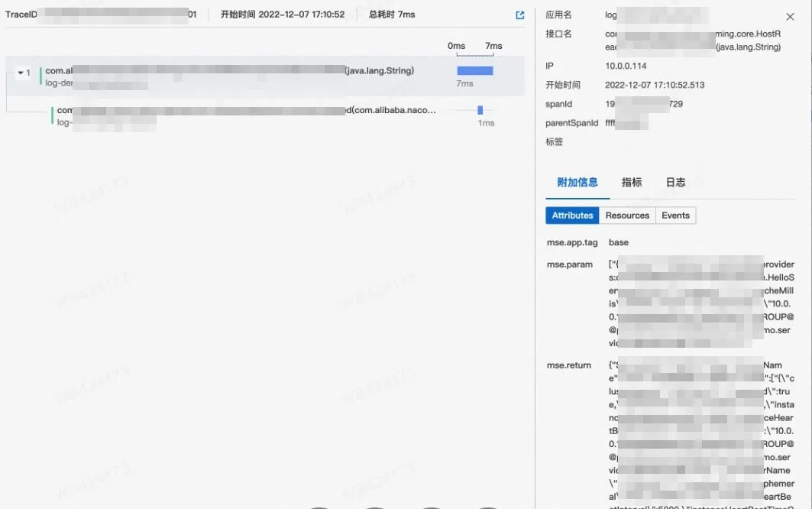Click the 总耗时 7ms header text

pyautogui.click(x=392, y=15)
